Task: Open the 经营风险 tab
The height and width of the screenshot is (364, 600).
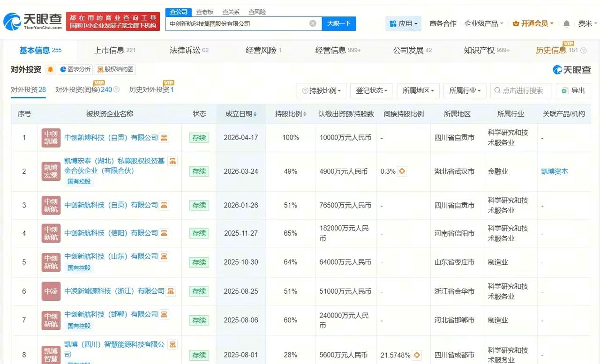Action: click(263, 50)
